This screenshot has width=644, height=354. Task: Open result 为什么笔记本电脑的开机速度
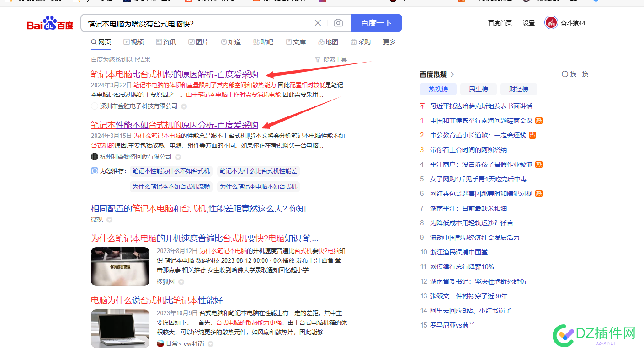205,238
